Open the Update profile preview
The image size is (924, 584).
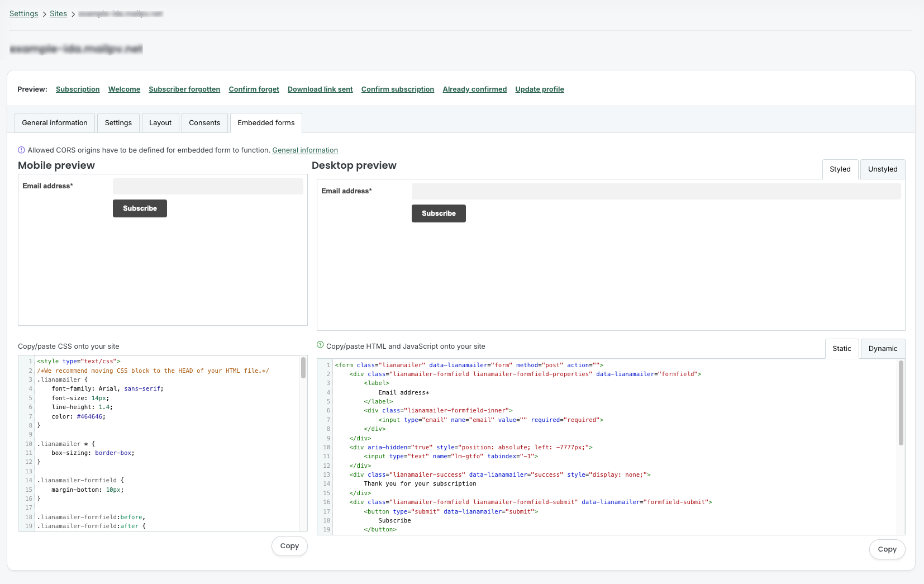click(540, 89)
